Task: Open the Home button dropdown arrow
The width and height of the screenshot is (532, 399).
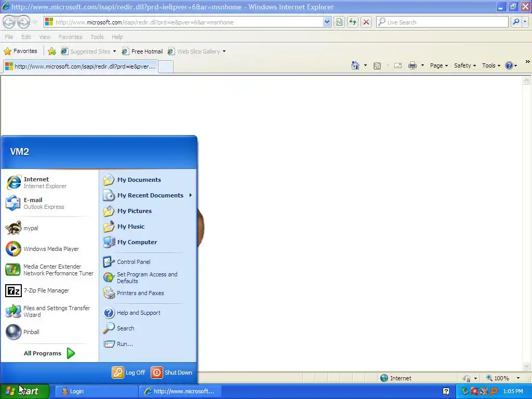Action: tap(365, 65)
